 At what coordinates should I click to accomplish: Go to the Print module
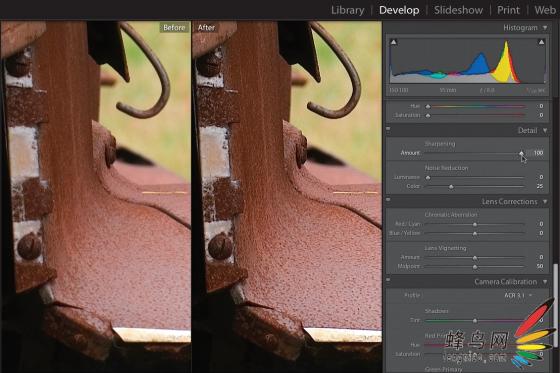(508, 10)
